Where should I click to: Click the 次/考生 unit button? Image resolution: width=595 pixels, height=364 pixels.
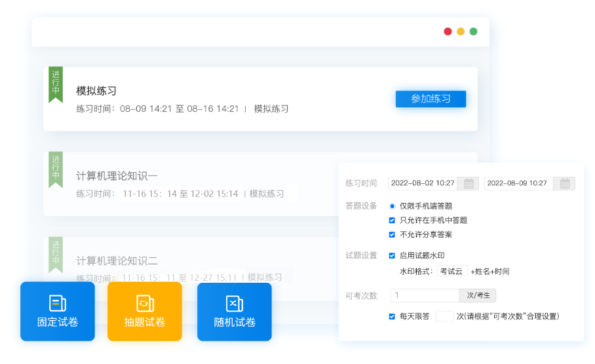point(478,295)
